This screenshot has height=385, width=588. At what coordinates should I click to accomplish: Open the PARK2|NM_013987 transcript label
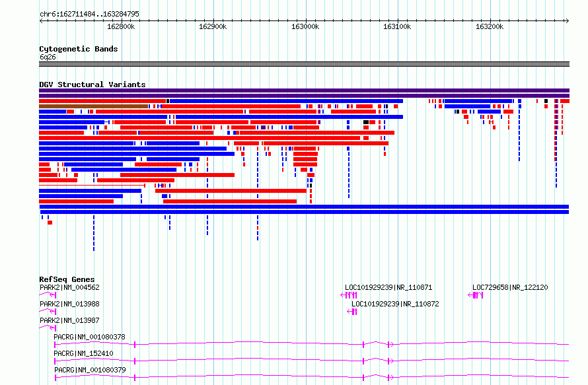tap(69, 320)
